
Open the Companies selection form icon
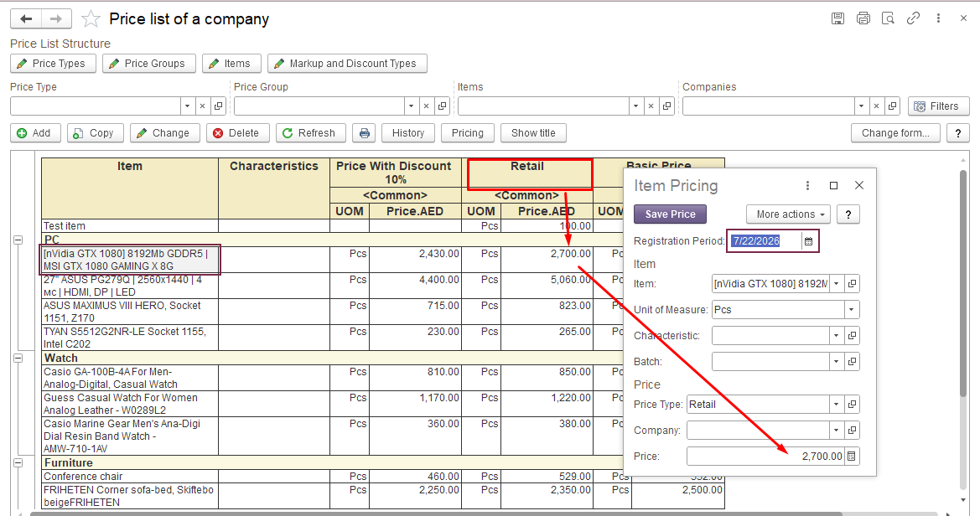(893, 106)
